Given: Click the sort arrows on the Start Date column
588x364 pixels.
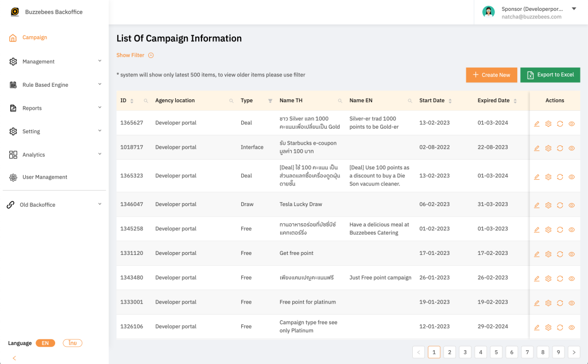Looking at the screenshot, I should (x=450, y=100).
